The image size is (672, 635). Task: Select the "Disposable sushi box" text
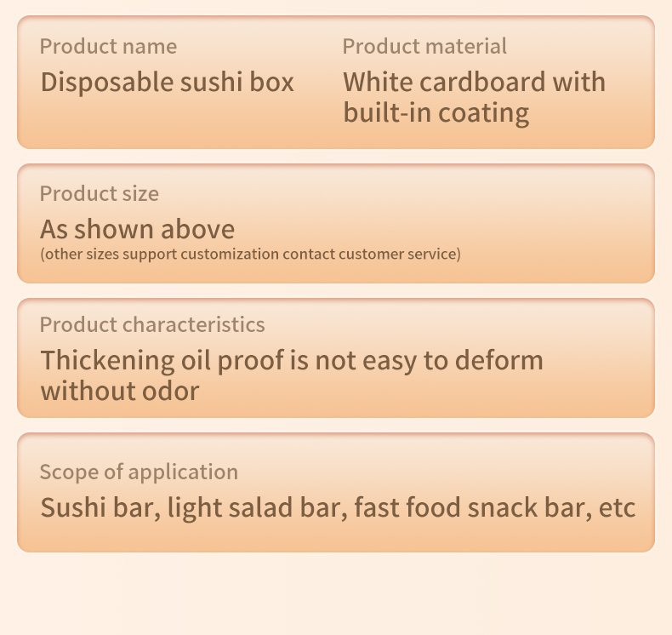tap(167, 83)
